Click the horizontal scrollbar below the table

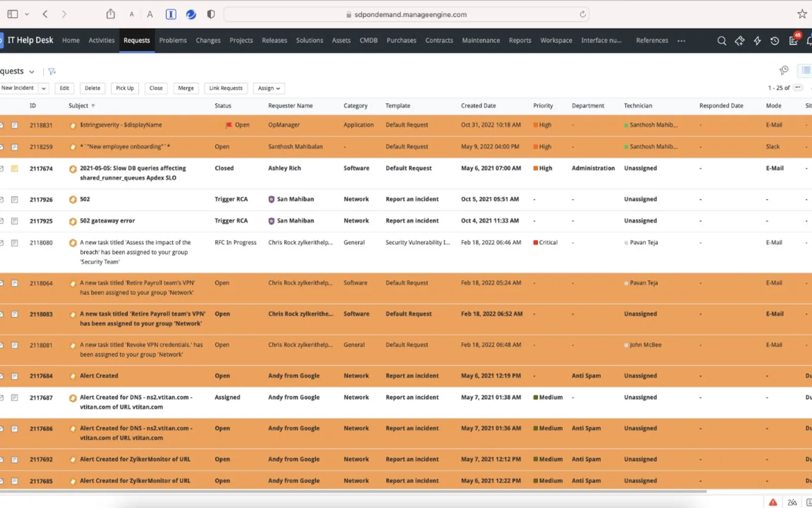[x=353, y=492]
